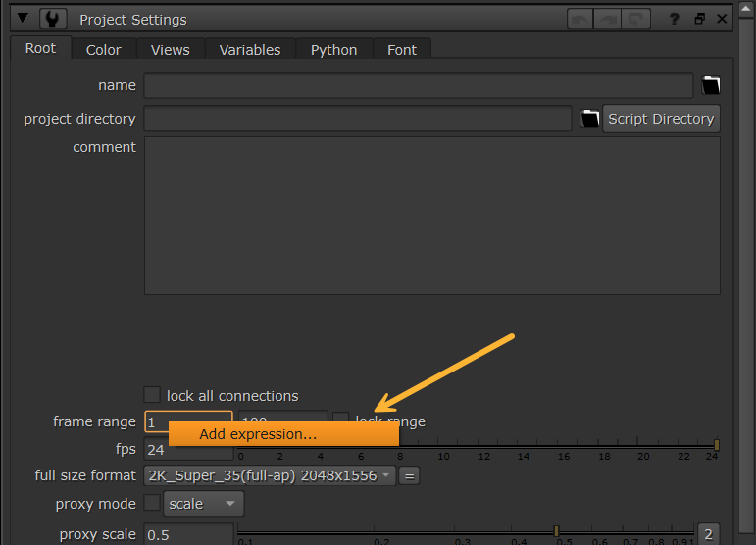Screen dimensions: 756x545
Task: Switch to the Color tab
Action: click(x=103, y=49)
